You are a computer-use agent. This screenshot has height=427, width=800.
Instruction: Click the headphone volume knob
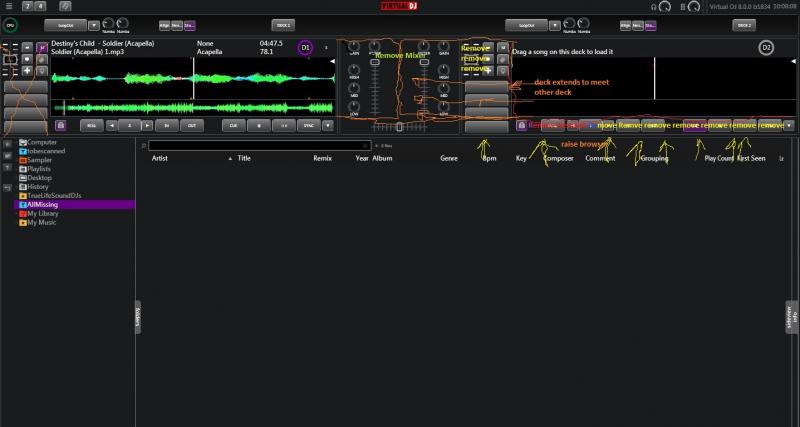[x=664, y=7]
